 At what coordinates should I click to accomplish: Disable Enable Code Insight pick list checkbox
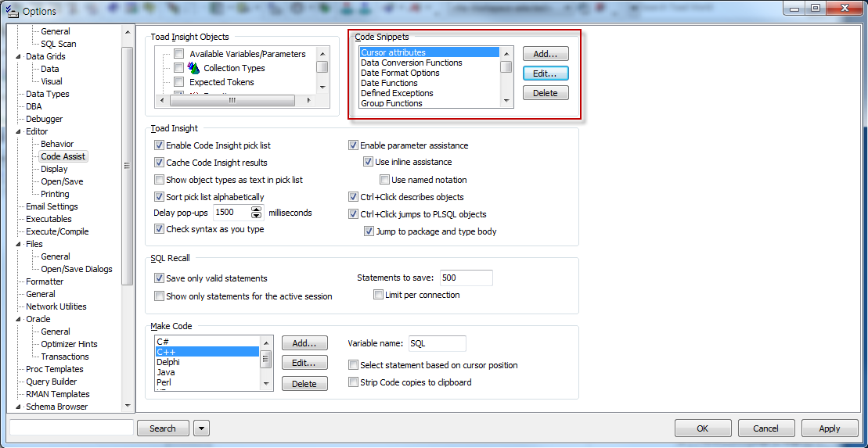coord(160,145)
